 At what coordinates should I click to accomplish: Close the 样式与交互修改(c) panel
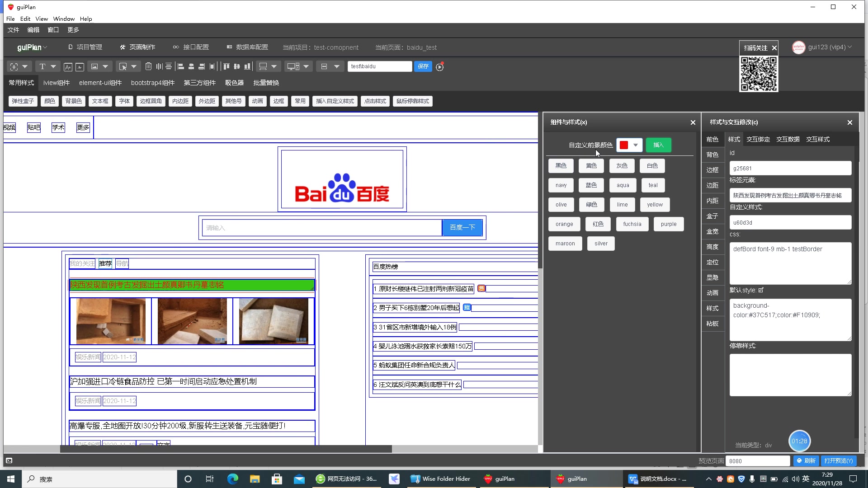point(849,122)
